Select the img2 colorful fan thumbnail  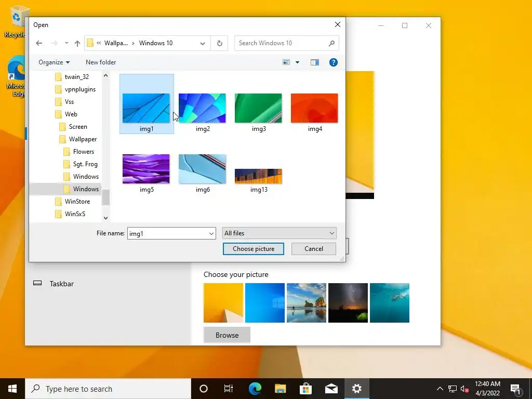point(202,109)
